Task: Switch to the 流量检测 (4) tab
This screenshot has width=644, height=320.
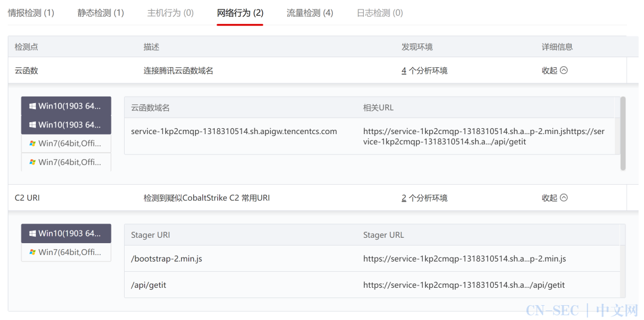Action: [x=310, y=13]
